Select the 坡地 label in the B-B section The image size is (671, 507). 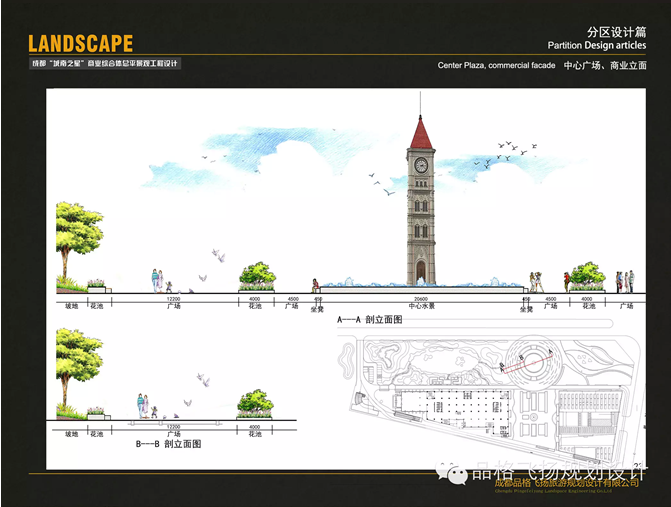71,434
